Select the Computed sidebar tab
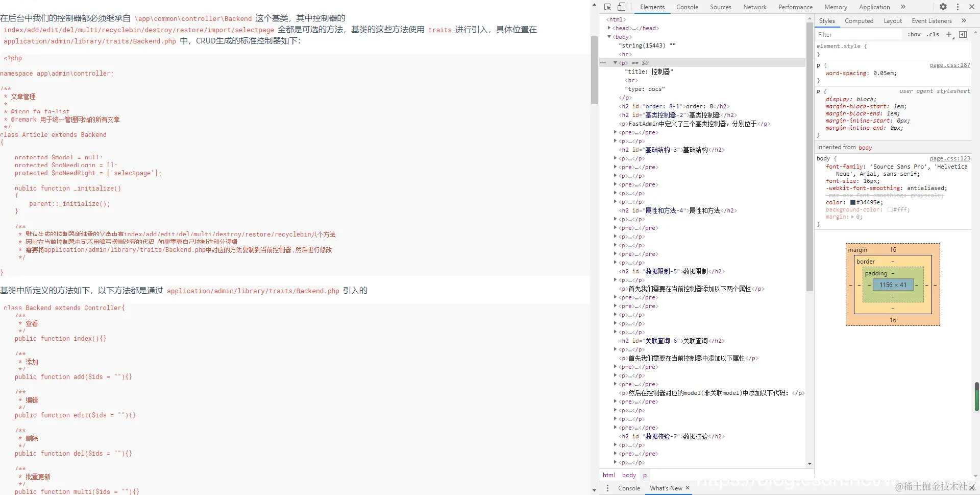 click(859, 21)
